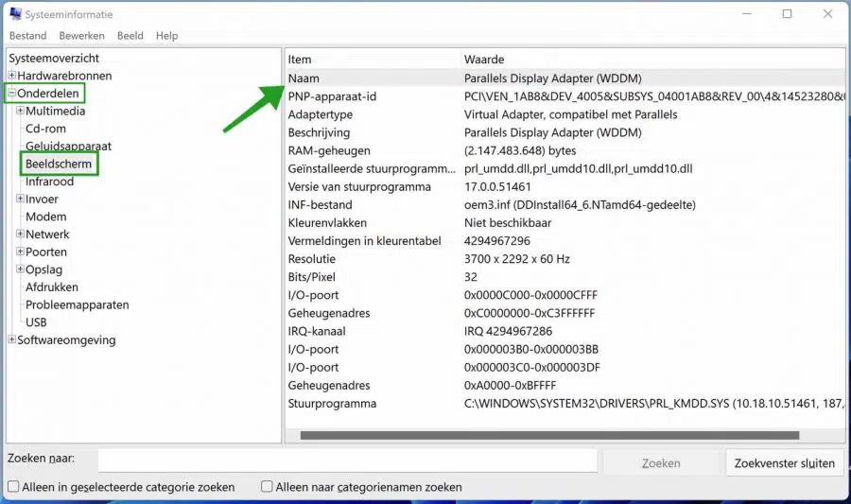Expand the Multimedia node
Screen dimensions: 851x504
[x=20, y=110]
